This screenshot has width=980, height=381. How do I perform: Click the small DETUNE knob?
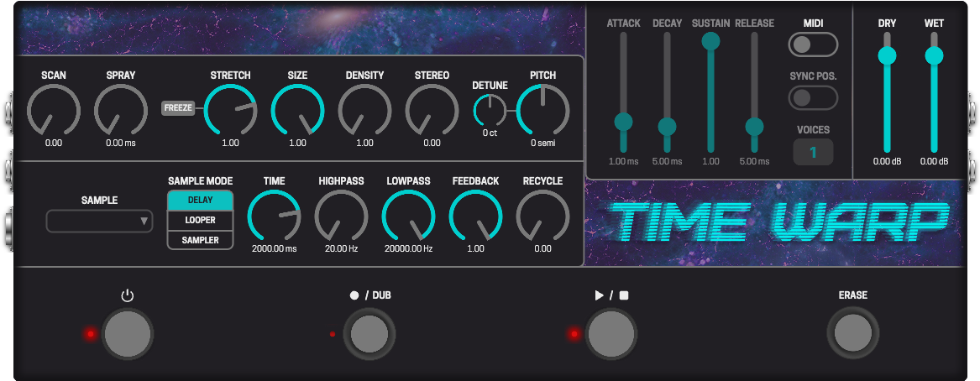[490, 109]
